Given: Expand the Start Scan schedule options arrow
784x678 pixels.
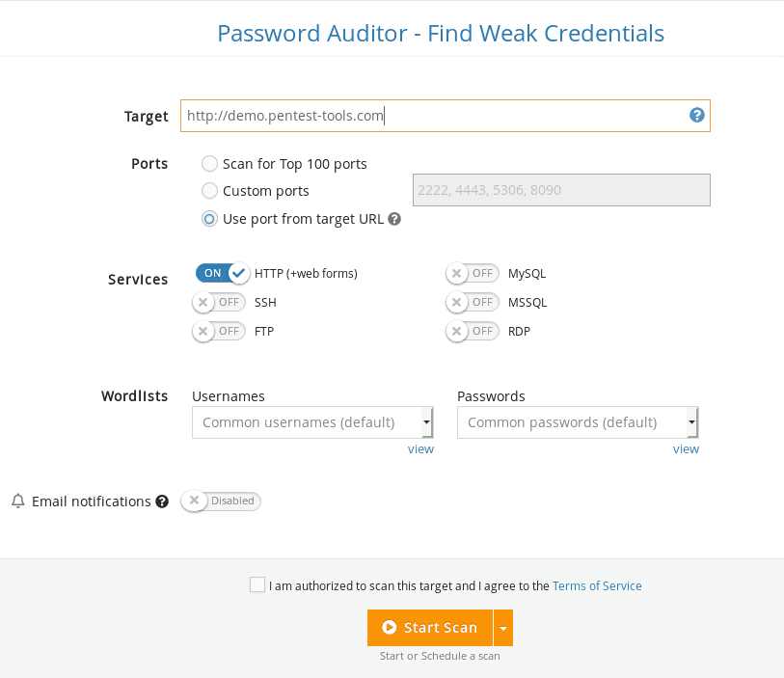Looking at the screenshot, I should point(503,627).
